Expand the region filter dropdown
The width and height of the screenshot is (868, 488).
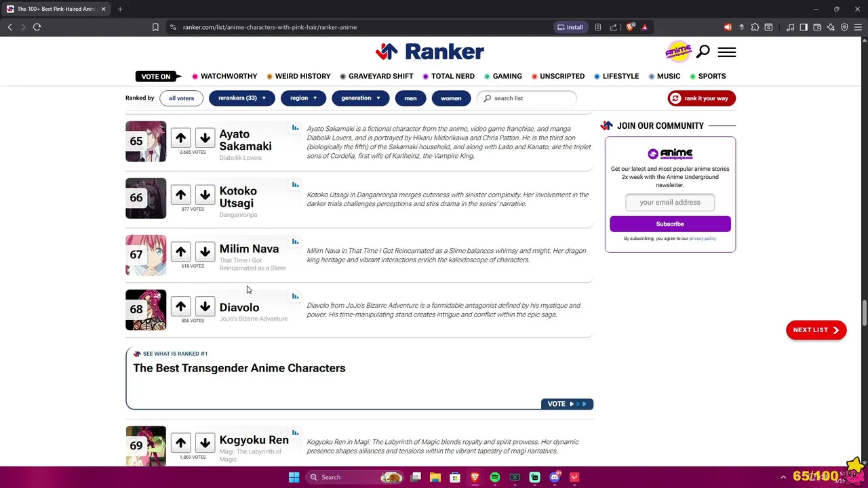click(303, 98)
